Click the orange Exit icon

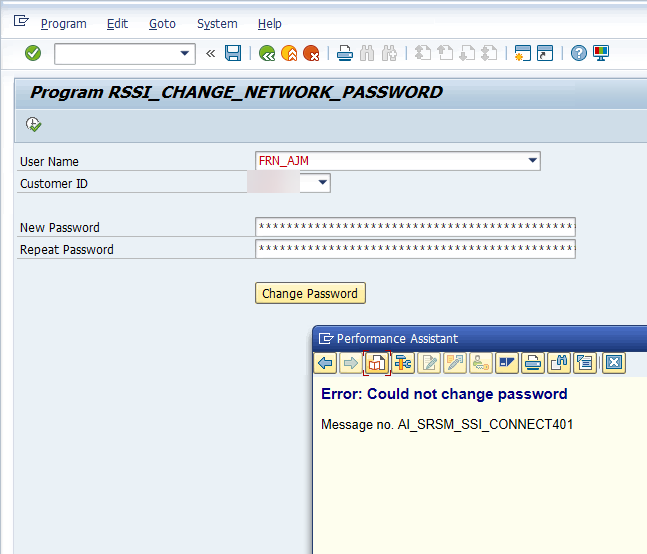tap(289, 53)
